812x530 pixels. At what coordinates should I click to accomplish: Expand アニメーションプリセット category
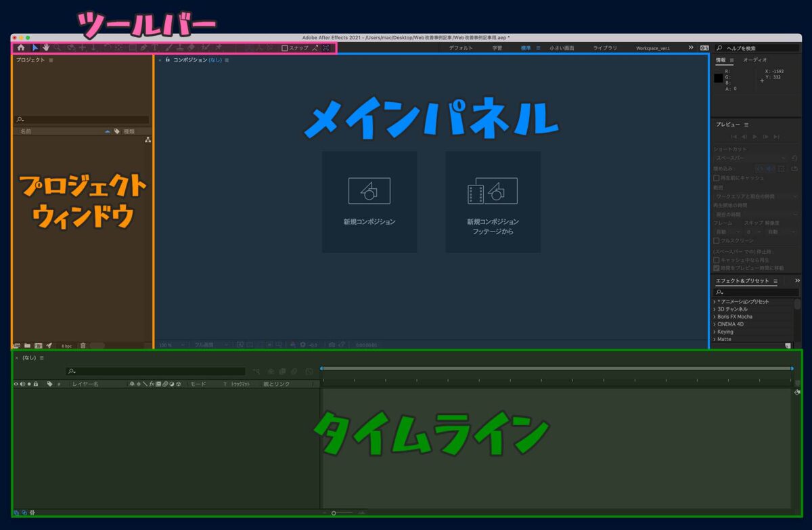point(715,302)
